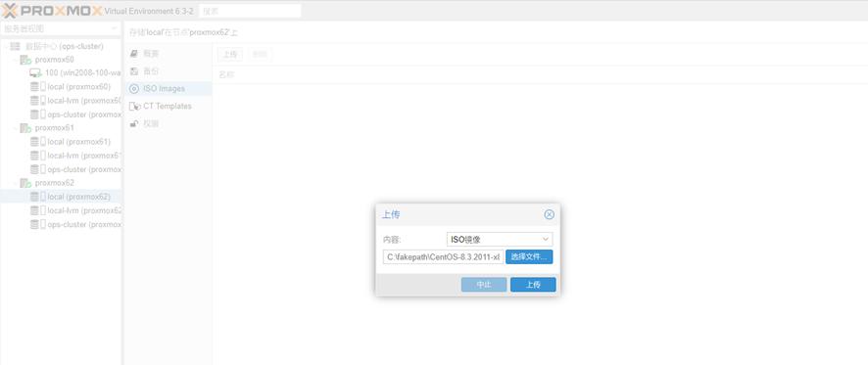Click the 备份 floppy disk icon
The image size is (868, 365).
click(x=133, y=70)
